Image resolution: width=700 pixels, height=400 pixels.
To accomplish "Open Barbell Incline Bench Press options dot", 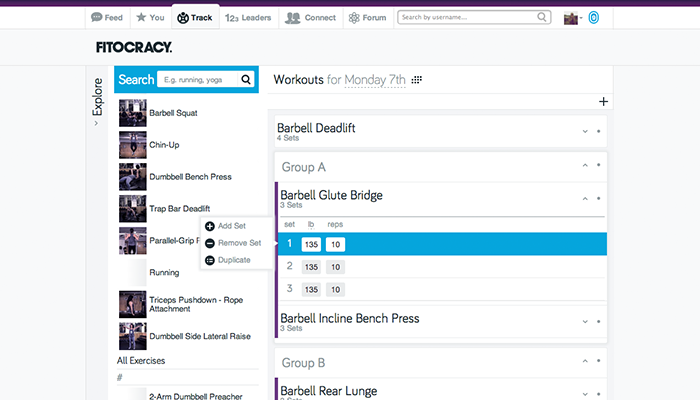I will click(599, 321).
